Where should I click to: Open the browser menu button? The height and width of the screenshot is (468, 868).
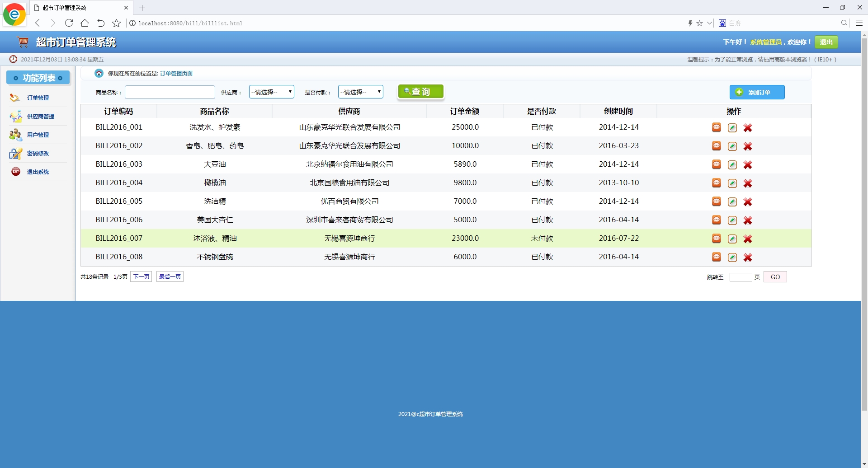[x=859, y=23]
